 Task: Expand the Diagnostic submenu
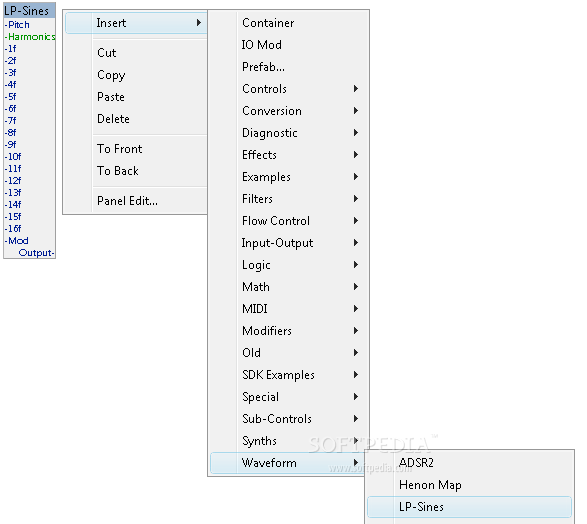(x=288, y=133)
